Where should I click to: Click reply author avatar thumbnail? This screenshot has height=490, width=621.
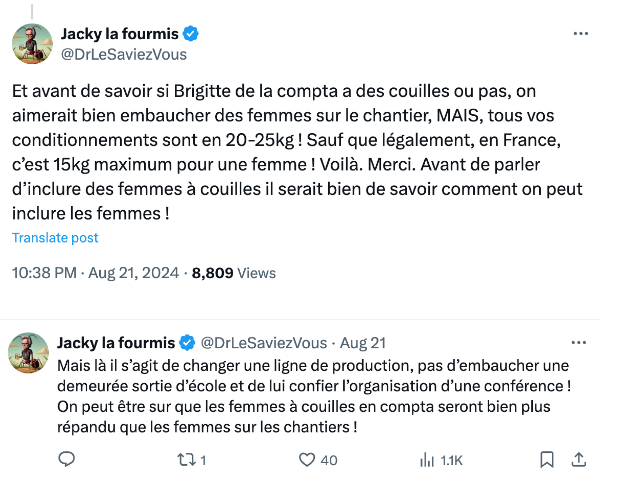pos(31,353)
